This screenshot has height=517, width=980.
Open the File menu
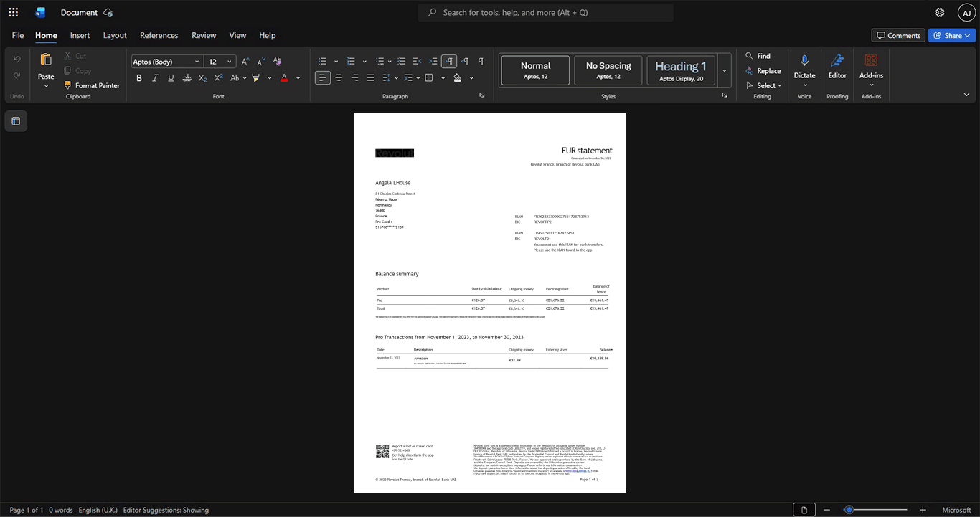pos(18,35)
